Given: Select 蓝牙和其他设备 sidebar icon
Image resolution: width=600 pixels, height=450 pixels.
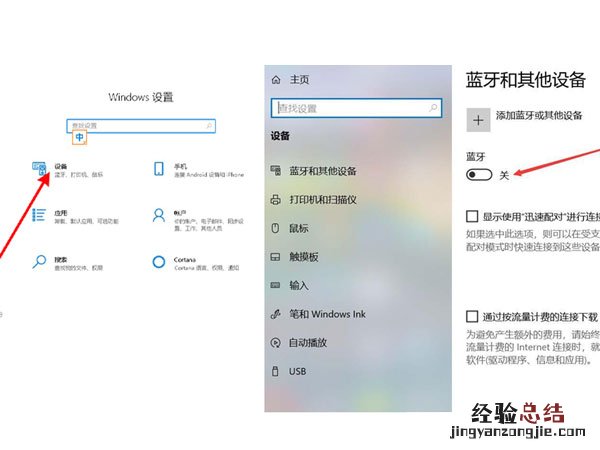Looking at the screenshot, I should click(276, 170).
